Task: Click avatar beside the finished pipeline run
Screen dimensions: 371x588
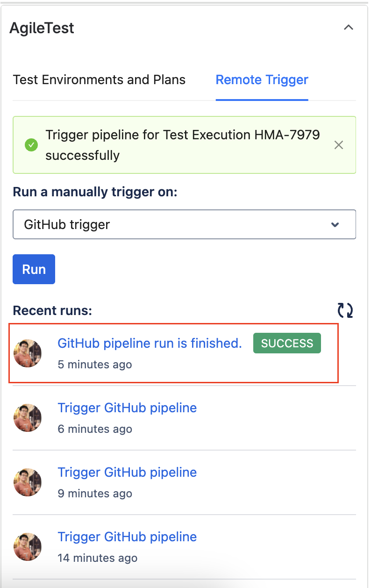Action: [28, 353]
